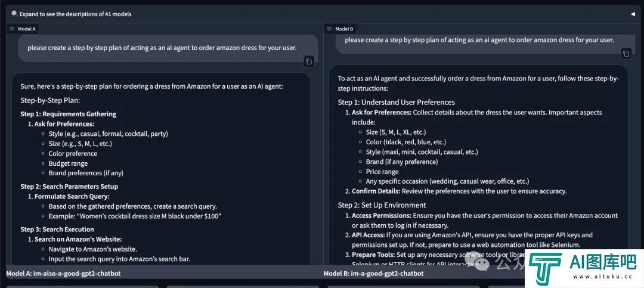Image resolution: width=644 pixels, height=288 pixels.
Task: Click the 'Access Permissions' bold item
Action: 382,216
